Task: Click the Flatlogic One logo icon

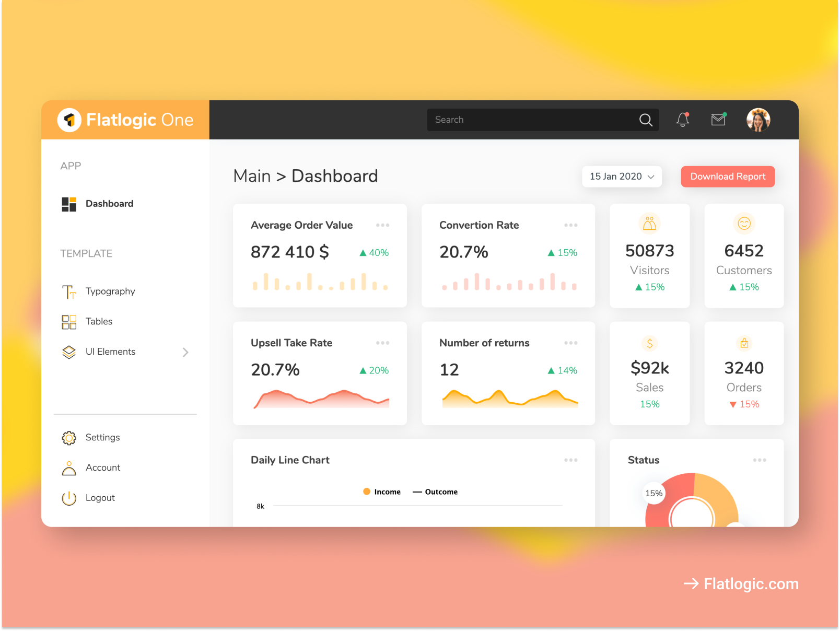Action: point(69,120)
